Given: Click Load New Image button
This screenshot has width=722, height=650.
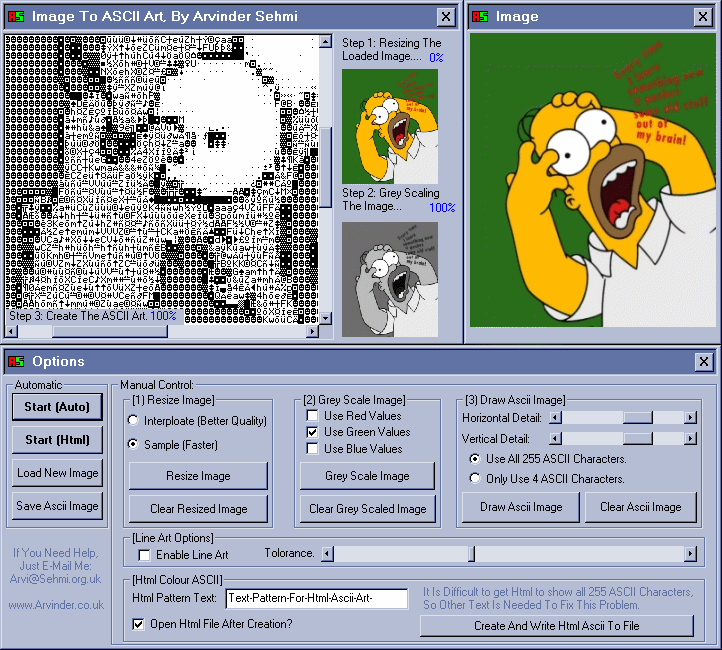Looking at the screenshot, I should click(57, 473).
